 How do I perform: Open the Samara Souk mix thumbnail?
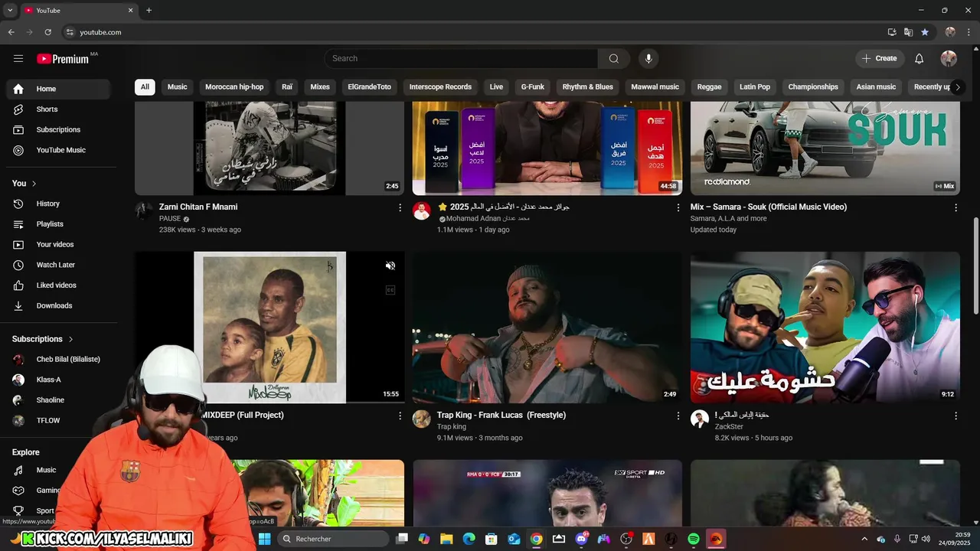825,148
